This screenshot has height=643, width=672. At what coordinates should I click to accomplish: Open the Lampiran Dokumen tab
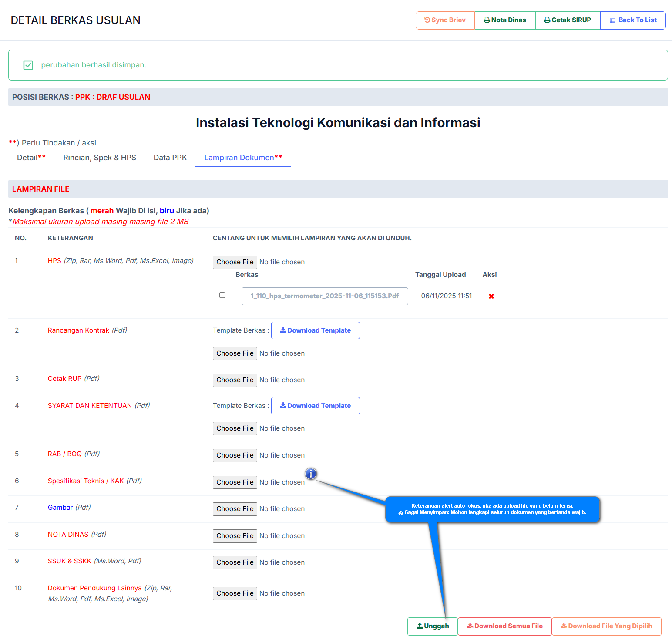(243, 158)
